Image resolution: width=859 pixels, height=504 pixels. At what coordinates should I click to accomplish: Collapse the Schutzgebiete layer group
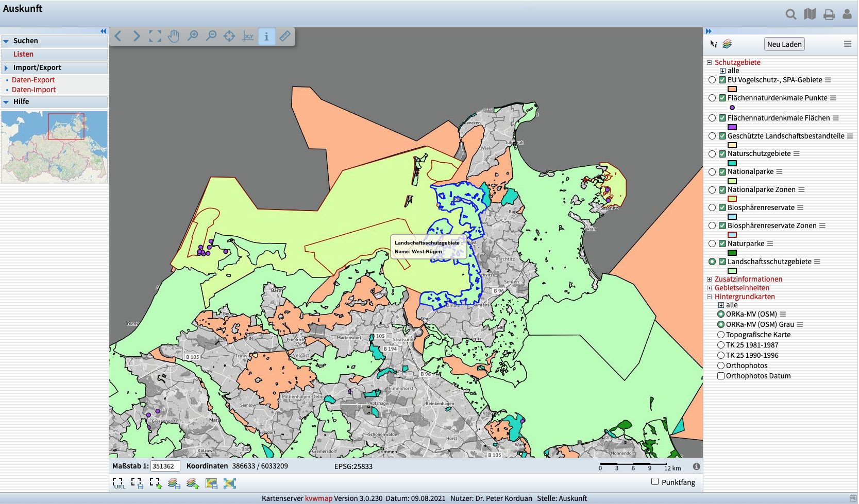click(x=709, y=62)
